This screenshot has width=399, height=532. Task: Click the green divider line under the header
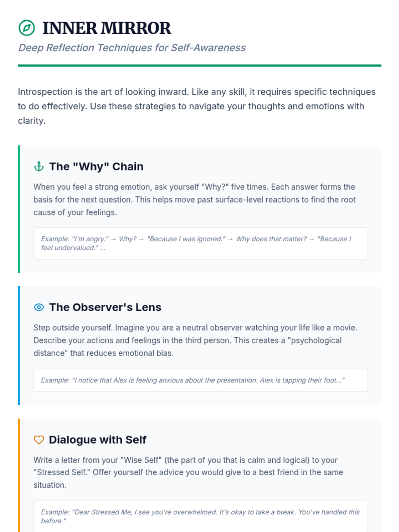click(x=199, y=66)
